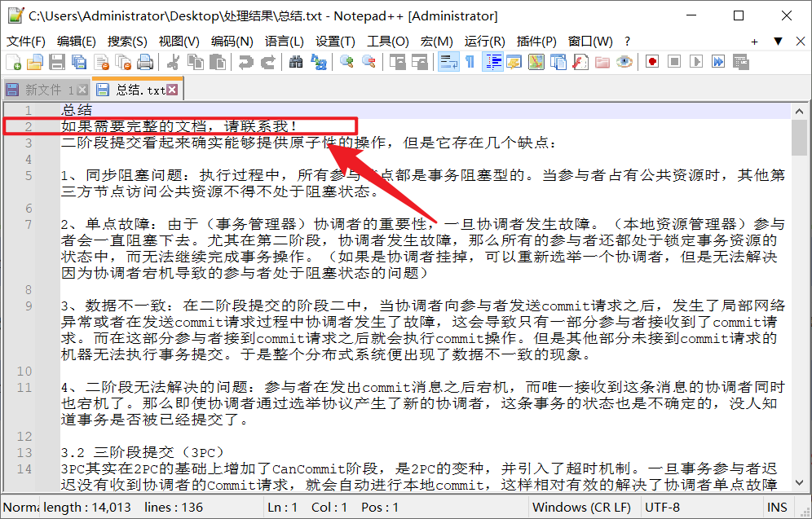
Task: Open the Document List icon
Action: point(558,62)
